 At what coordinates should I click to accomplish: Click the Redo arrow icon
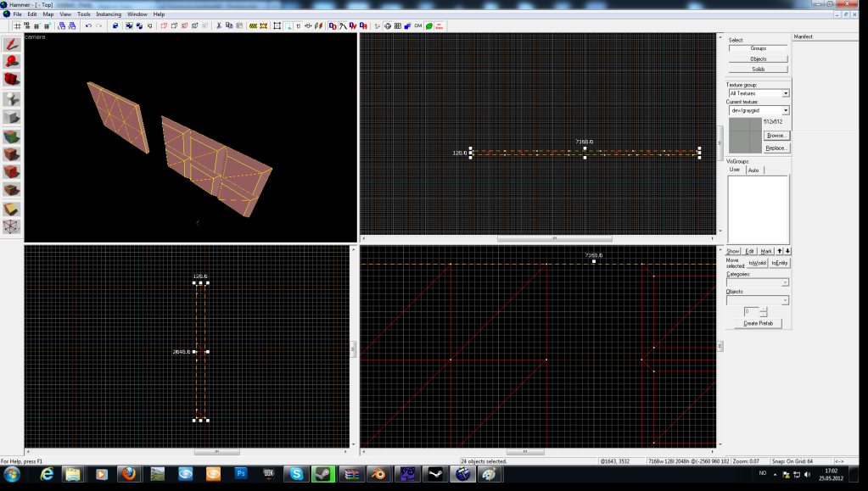click(x=99, y=26)
